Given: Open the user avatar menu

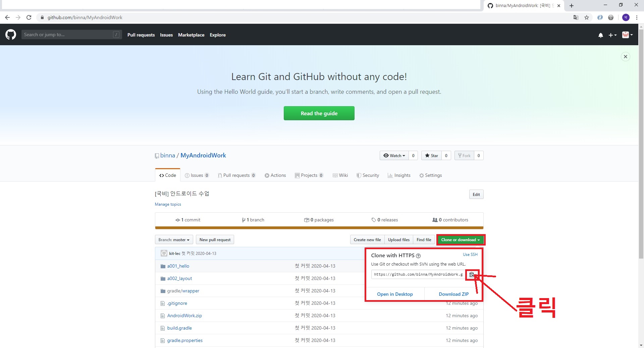Looking at the screenshot, I should 627,35.
